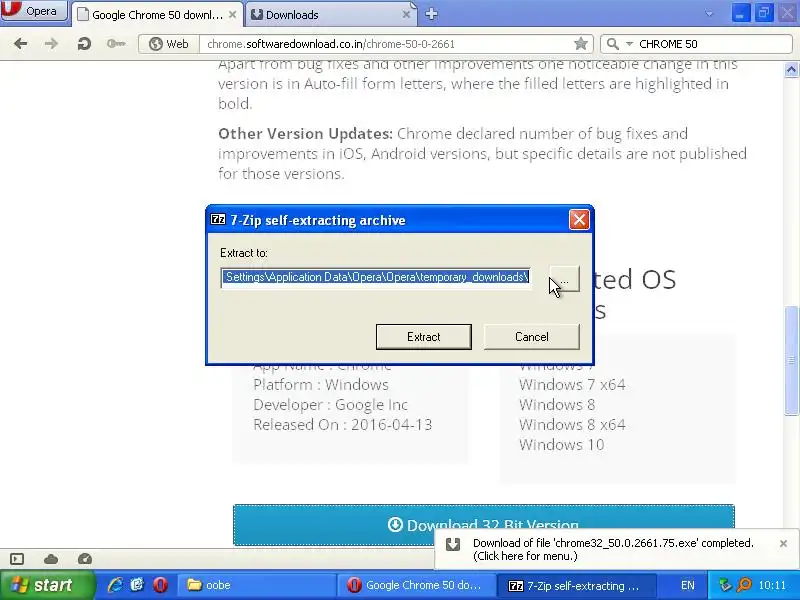Screen dimensions: 800x600
Task: Switch to 7-Zip self-extracting taskbar item
Action: [575, 585]
